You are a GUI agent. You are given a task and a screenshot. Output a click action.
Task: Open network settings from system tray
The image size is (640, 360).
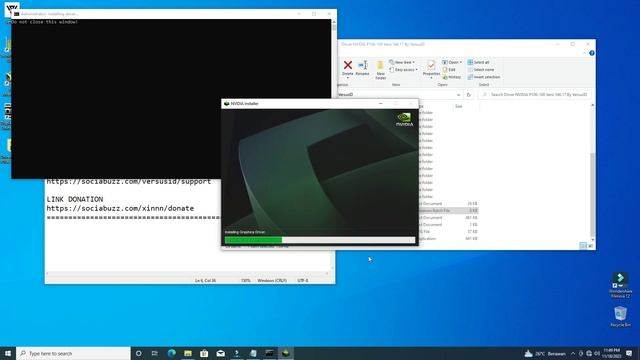click(589, 353)
